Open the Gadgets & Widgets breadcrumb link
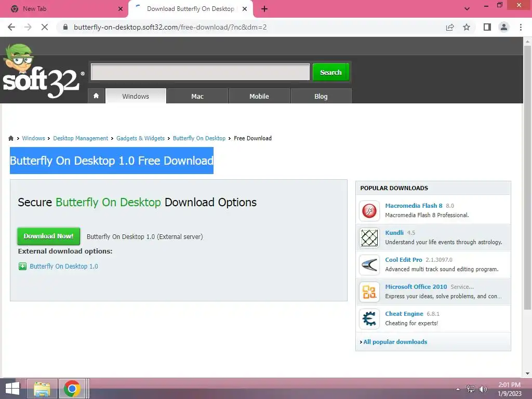The width and height of the screenshot is (532, 399). point(140,138)
